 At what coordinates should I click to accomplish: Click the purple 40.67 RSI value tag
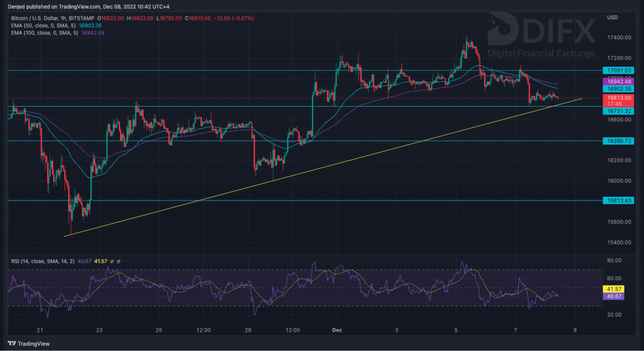click(613, 296)
